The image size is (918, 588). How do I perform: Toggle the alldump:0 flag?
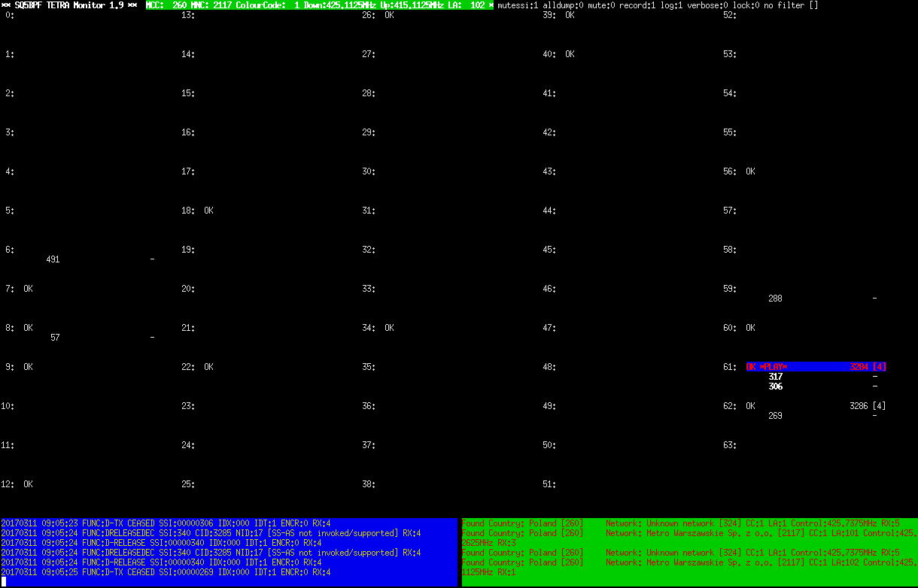pyautogui.click(x=564, y=5)
